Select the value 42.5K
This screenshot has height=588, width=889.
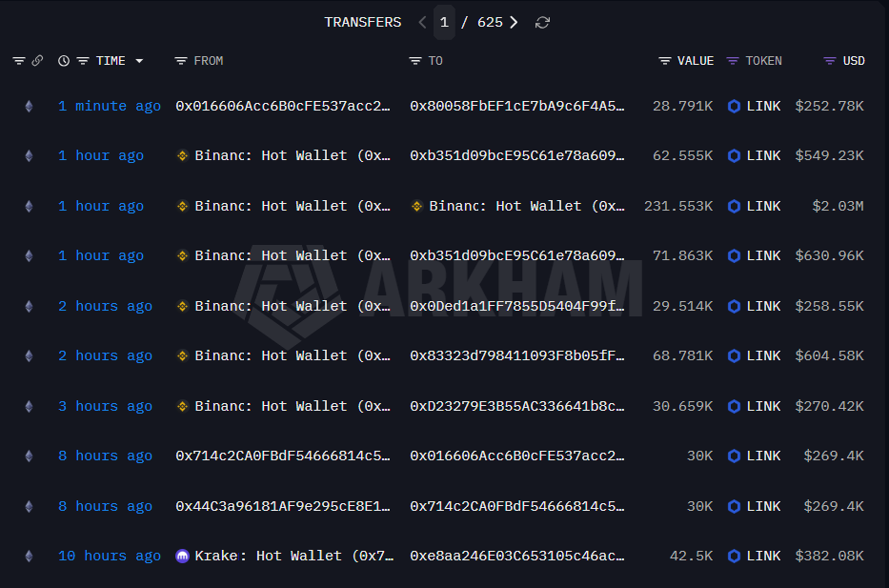click(x=691, y=557)
